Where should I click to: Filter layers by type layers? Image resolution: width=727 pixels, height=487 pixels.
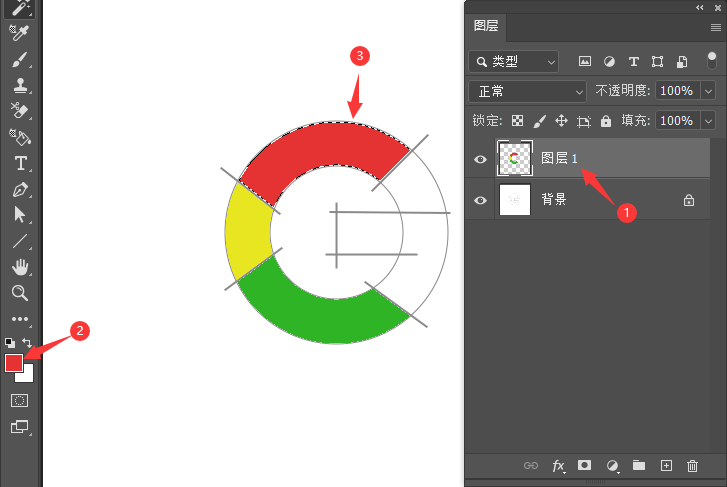click(633, 62)
